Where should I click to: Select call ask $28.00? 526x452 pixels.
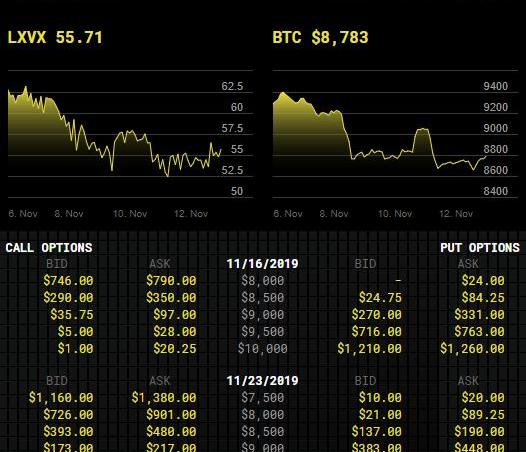pos(175,332)
